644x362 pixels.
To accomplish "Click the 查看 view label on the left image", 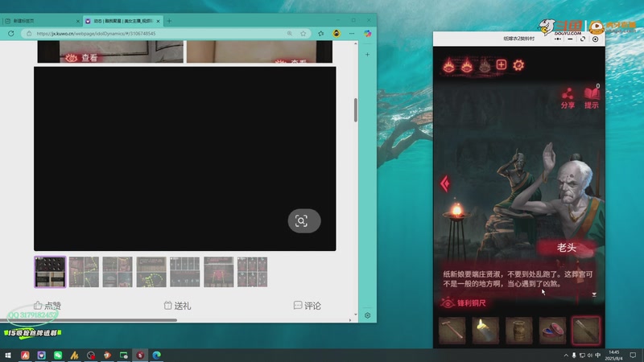I will click(x=82, y=58).
